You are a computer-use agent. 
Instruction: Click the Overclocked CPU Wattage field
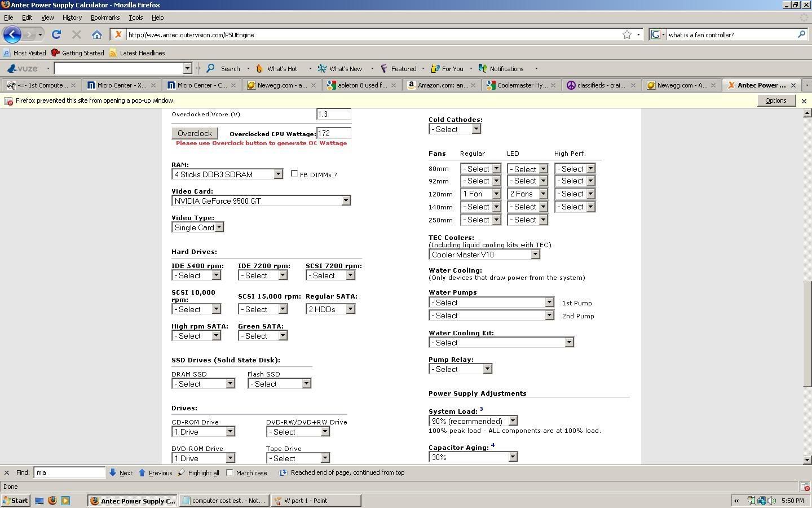(334, 133)
